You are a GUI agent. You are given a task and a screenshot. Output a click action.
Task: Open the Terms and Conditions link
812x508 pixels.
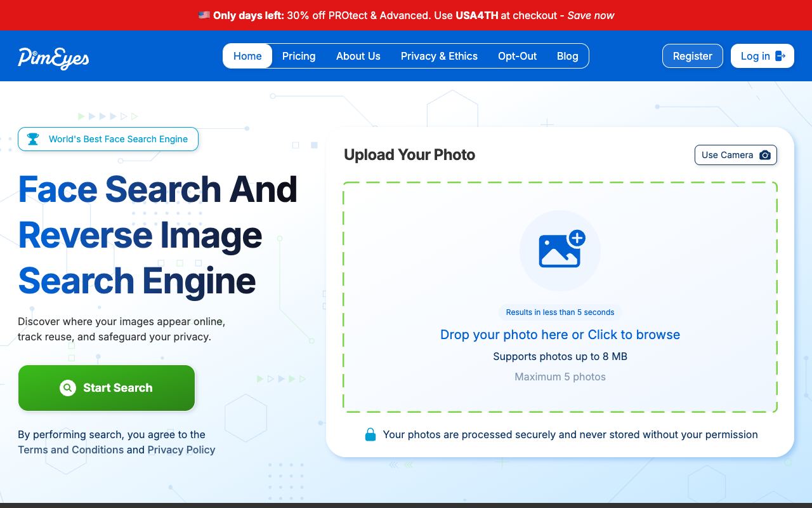click(70, 450)
